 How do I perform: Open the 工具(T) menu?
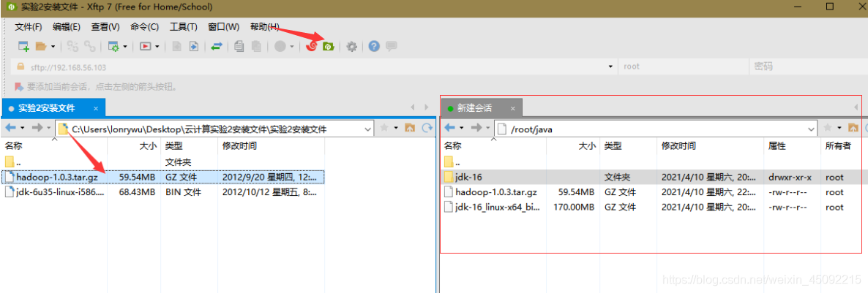[x=183, y=27]
